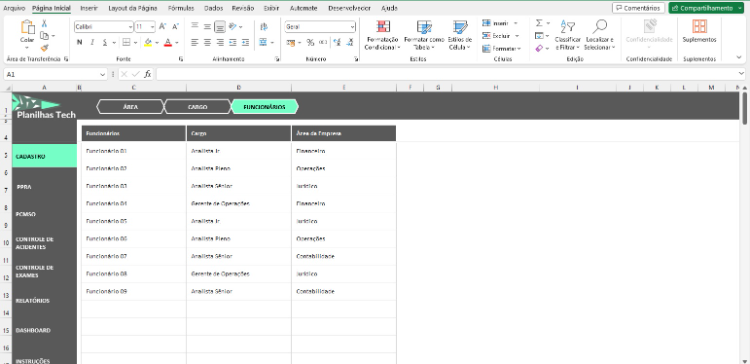This screenshot has width=750, height=364.
Task: Open the Name Box dropdown arrow
Action: click(x=102, y=74)
